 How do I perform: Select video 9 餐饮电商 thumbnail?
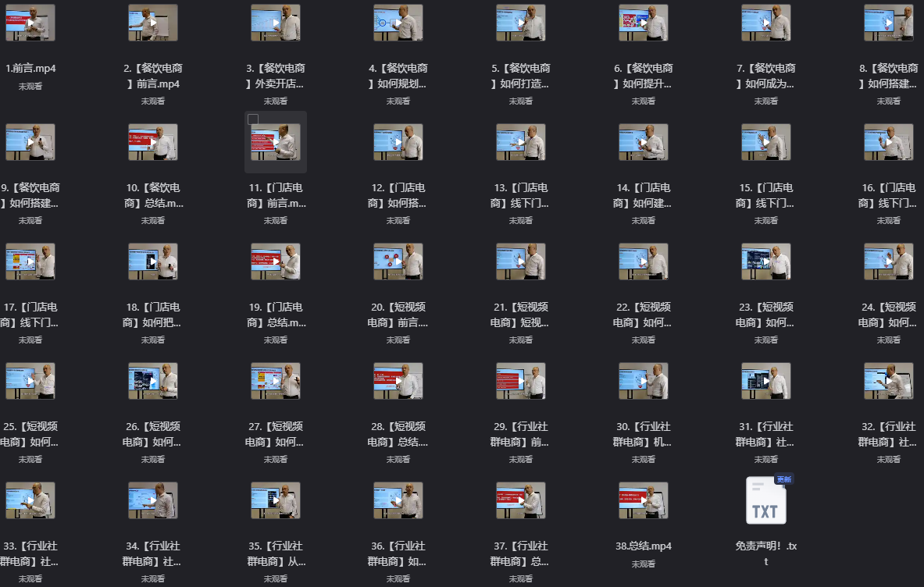[x=30, y=142]
